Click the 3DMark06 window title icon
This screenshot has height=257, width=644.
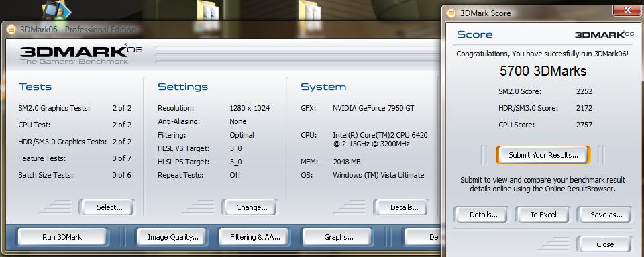11,30
